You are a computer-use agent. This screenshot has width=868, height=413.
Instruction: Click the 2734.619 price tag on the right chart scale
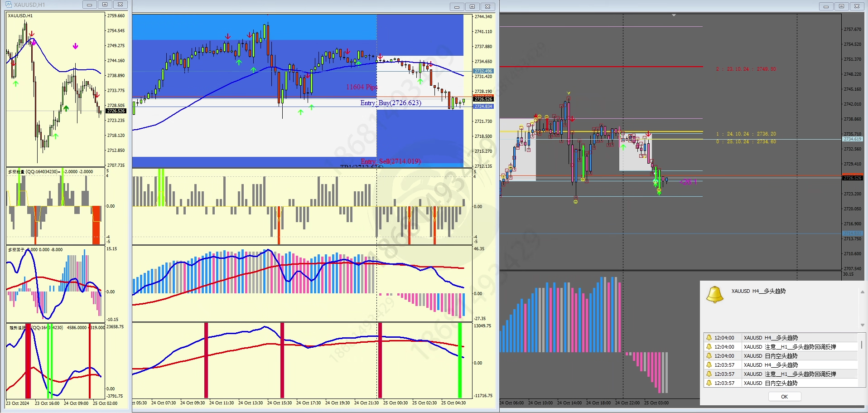[853, 139]
